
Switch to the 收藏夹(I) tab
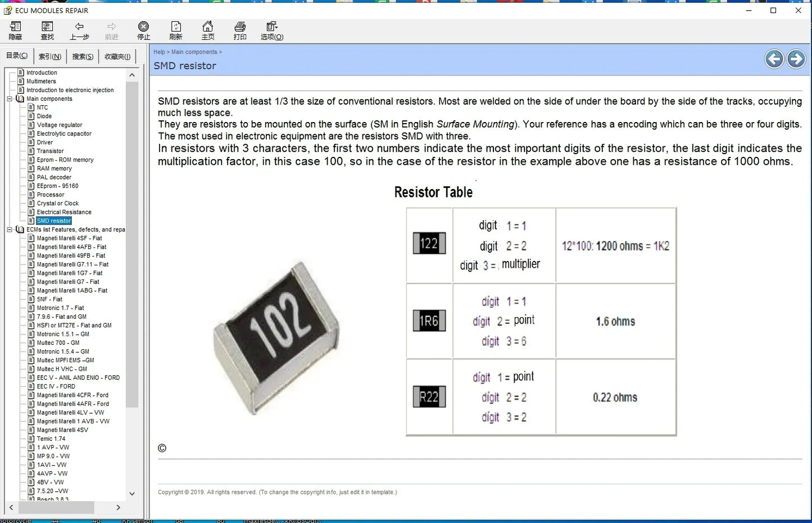pyautogui.click(x=117, y=56)
